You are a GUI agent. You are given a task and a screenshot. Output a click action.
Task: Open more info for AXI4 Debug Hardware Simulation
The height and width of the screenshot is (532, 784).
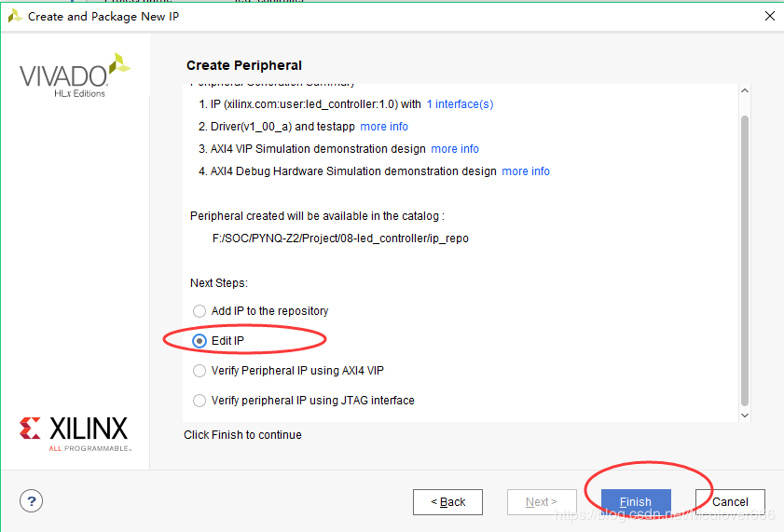(x=526, y=171)
